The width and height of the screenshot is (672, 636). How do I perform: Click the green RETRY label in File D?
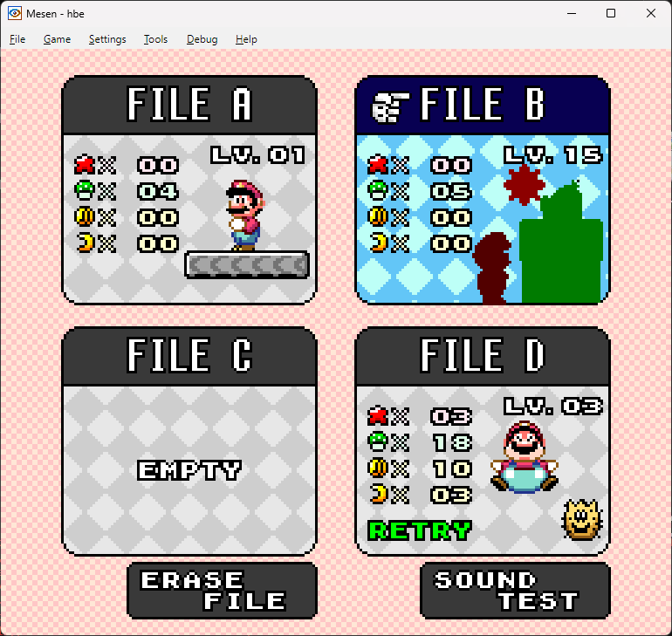click(420, 530)
